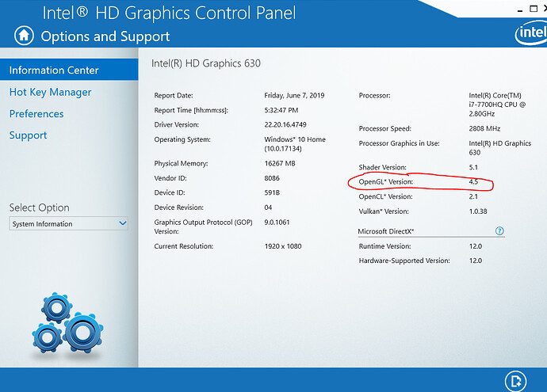The width and height of the screenshot is (547, 392).
Task: Click the OpenGL Version label
Action: click(x=386, y=182)
